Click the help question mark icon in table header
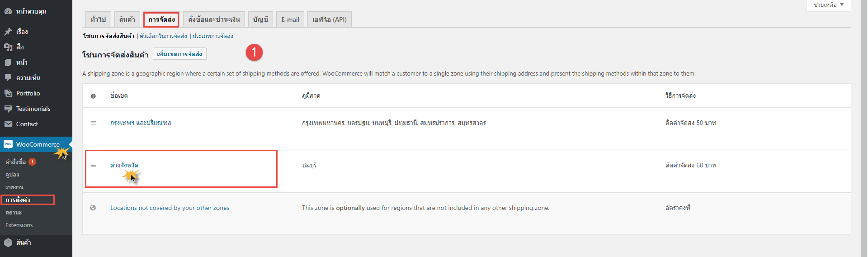 (93, 96)
